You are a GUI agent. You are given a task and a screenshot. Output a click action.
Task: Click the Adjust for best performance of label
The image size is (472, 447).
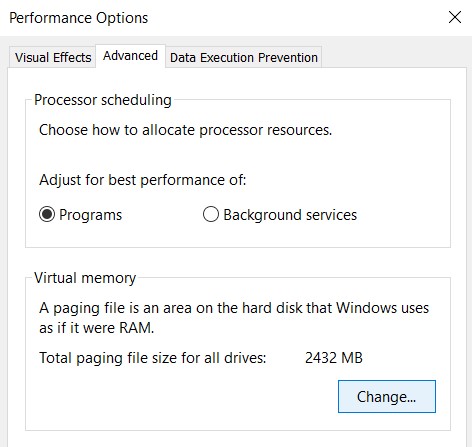pyautogui.click(x=143, y=180)
